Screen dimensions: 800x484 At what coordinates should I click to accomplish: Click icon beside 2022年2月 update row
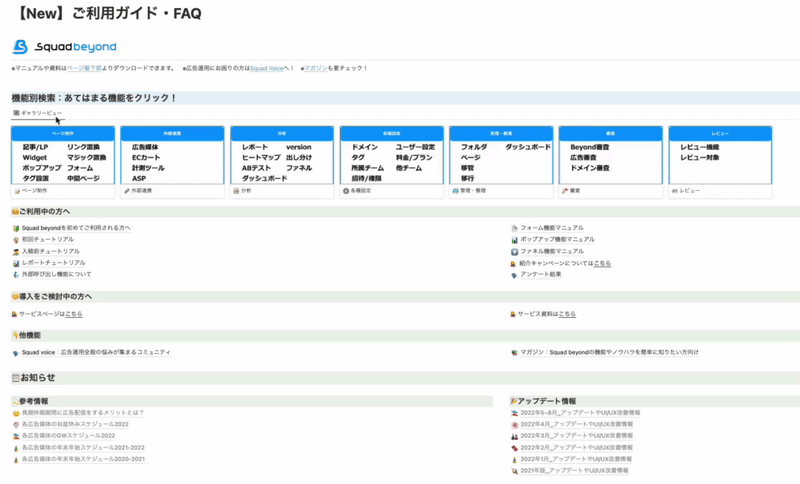[514, 449]
